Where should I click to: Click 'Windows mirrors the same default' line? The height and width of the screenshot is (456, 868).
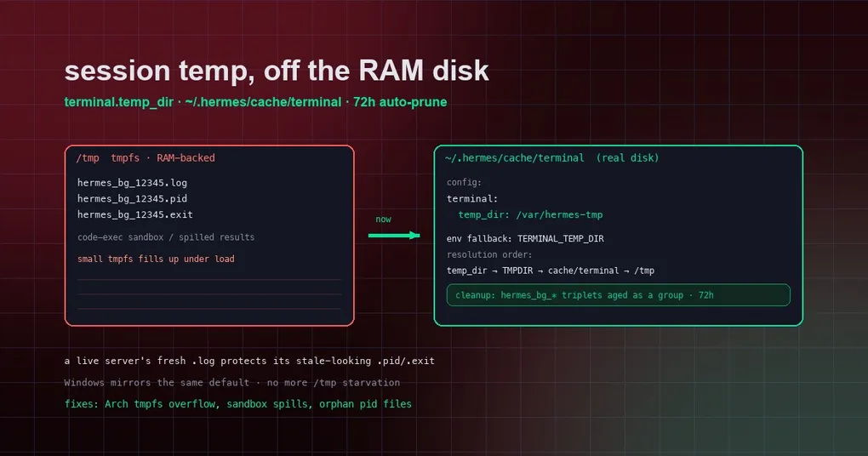[x=232, y=382]
